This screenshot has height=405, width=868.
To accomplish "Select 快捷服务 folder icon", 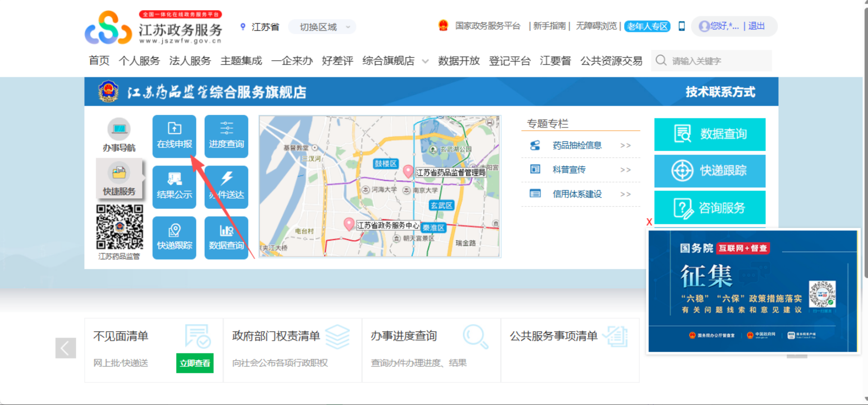I will [119, 173].
